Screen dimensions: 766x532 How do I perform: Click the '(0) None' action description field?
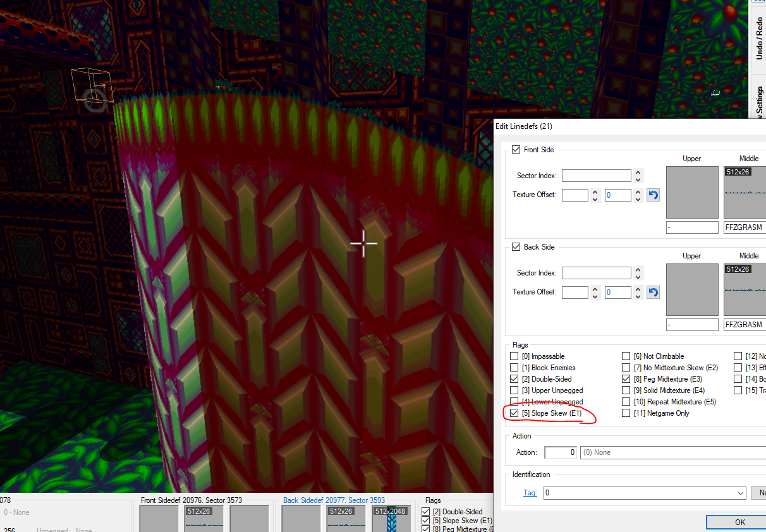pyautogui.click(x=673, y=452)
